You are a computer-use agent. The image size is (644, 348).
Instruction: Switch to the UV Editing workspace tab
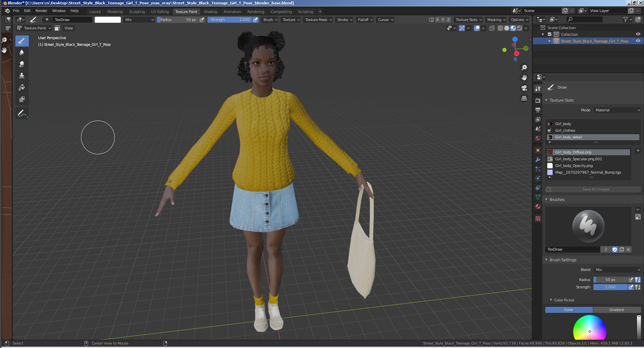[160, 12]
